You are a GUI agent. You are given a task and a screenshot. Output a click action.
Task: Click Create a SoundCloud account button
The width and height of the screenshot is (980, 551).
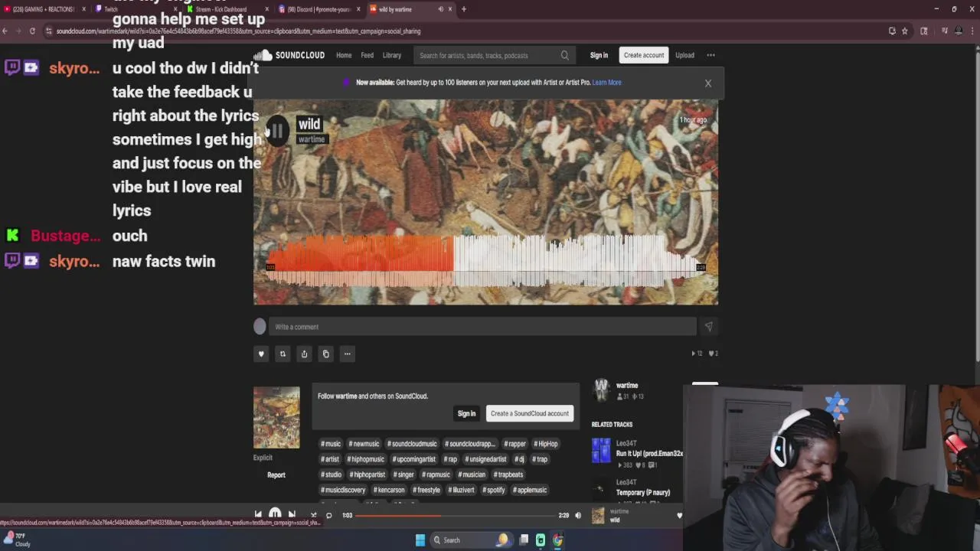[x=530, y=413]
